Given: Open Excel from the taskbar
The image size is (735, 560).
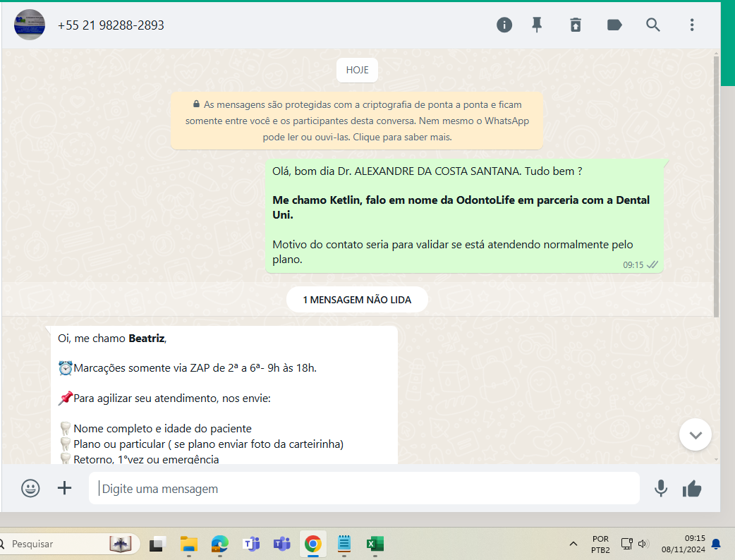Looking at the screenshot, I should (x=375, y=544).
